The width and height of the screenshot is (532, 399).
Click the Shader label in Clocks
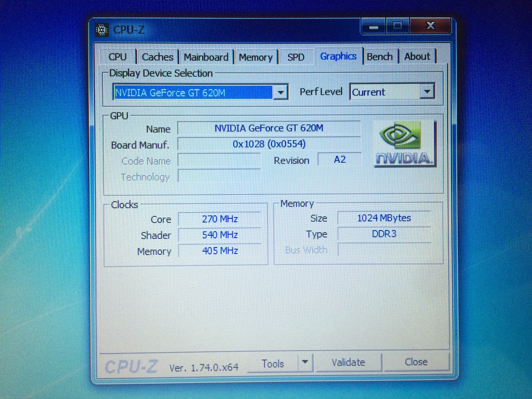coord(156,235)
